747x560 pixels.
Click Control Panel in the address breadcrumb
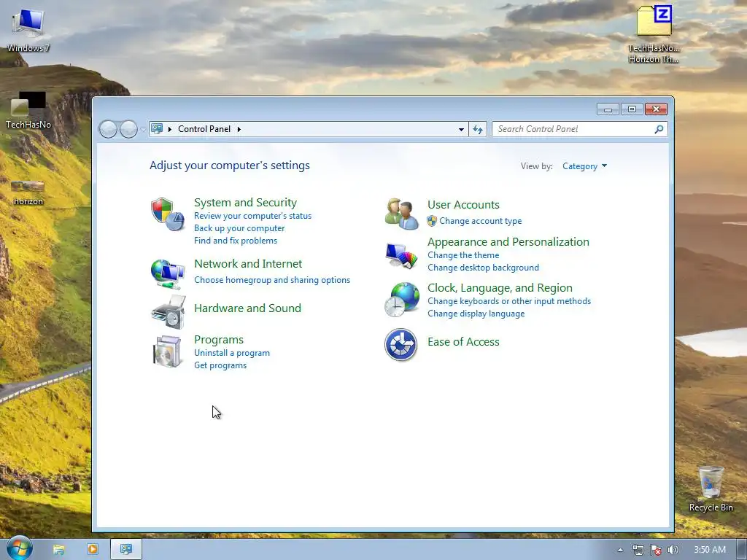pyautogui.click(x=204, y=129)
